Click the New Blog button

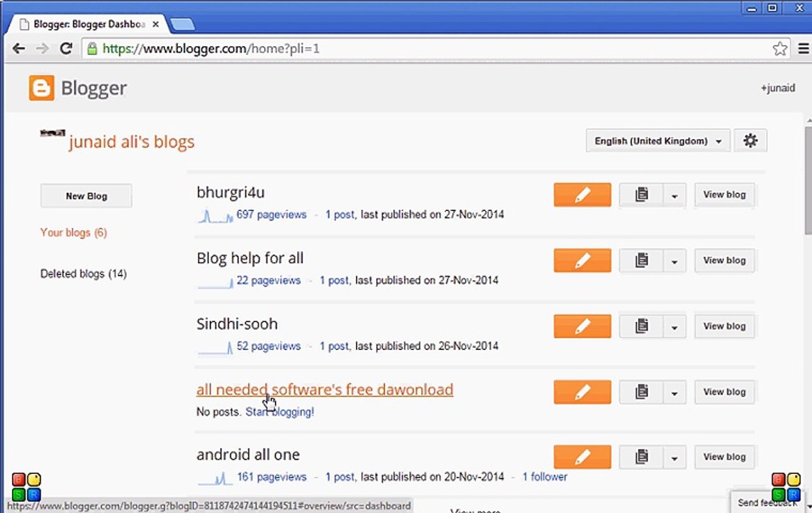(x=86, y=196)
